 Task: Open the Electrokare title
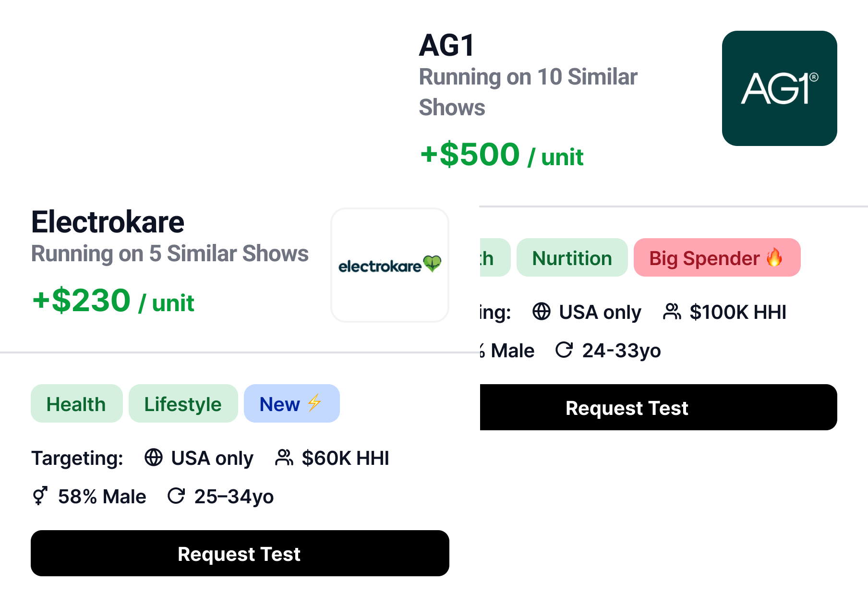pos(108,222)
